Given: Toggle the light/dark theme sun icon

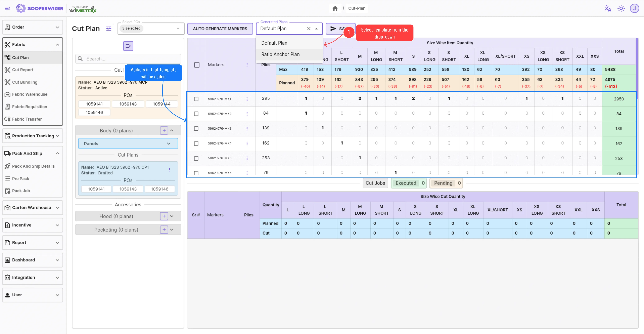Looking at the screenshot, I should click(621, 9).
